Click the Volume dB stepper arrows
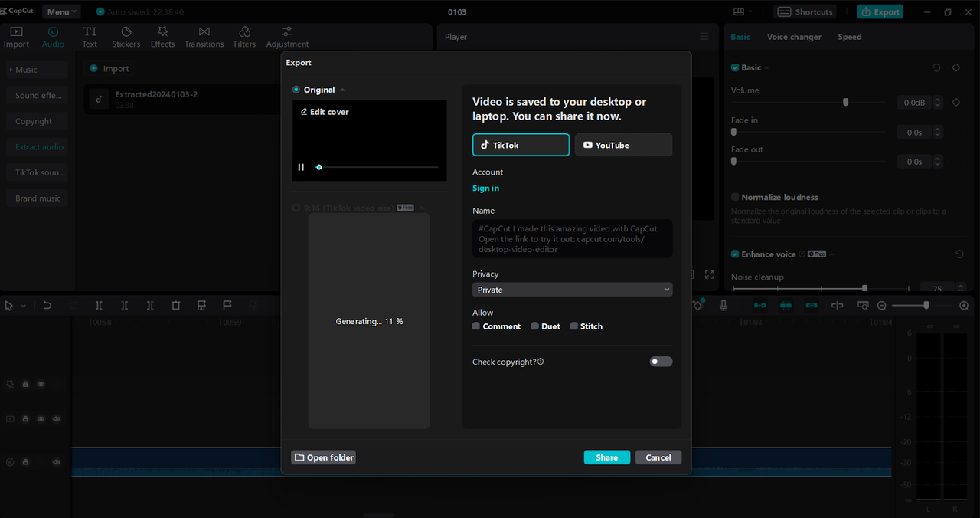The height and width of the screenshot is (518, 980). coord(938,103)
